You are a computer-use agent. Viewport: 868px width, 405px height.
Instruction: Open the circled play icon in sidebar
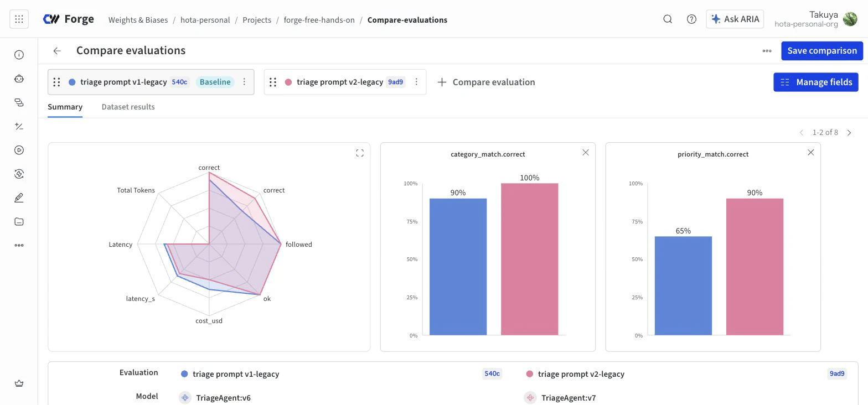(19, 150)
